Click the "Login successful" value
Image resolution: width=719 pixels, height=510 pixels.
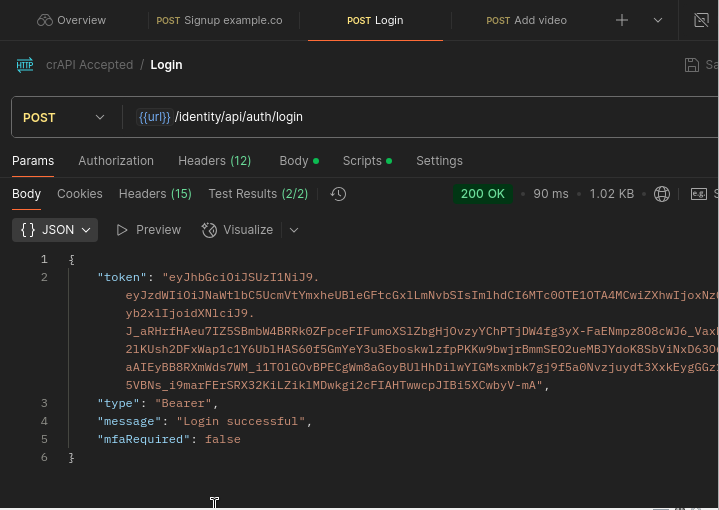point(241,421)
